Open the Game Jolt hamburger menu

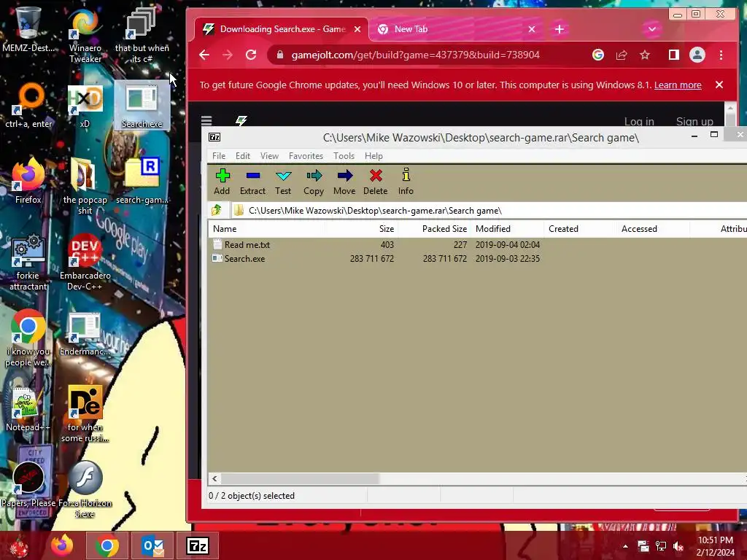(x=206, y=120)
